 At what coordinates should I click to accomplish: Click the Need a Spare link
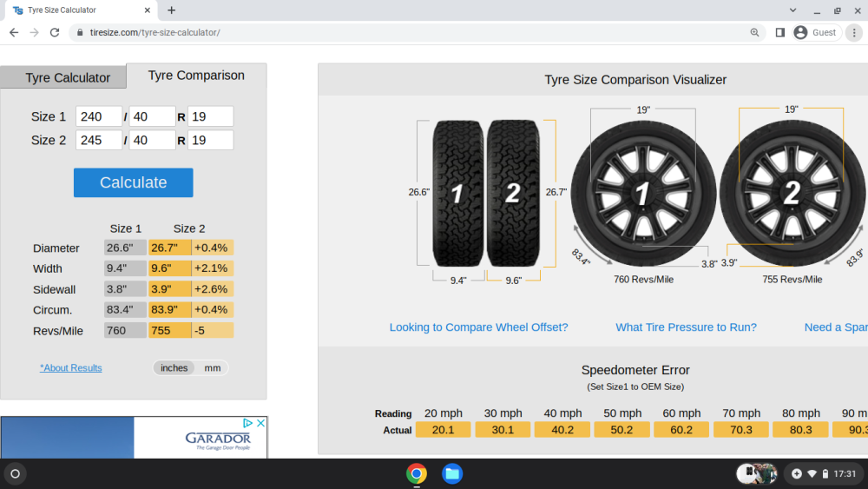click(836, 327)
